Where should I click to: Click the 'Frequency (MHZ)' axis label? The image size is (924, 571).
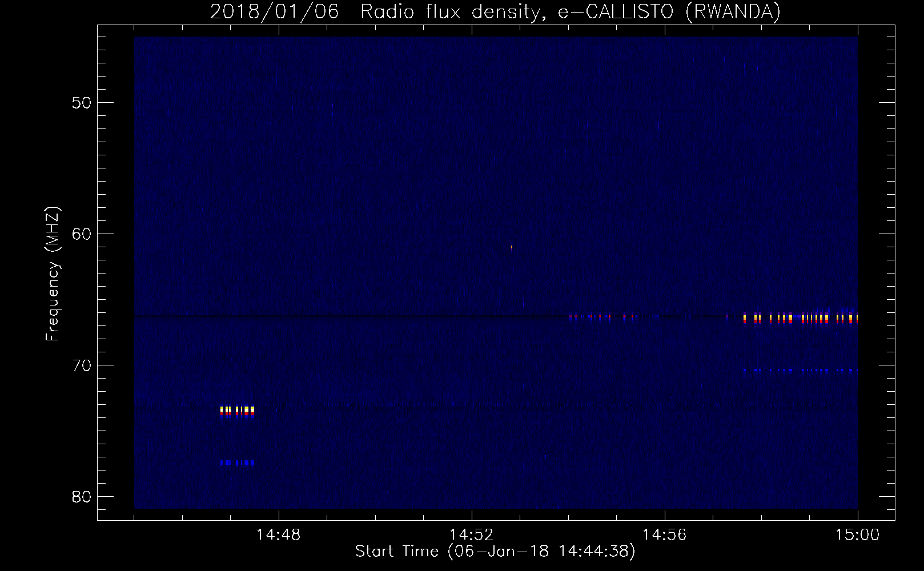[53, 274]
